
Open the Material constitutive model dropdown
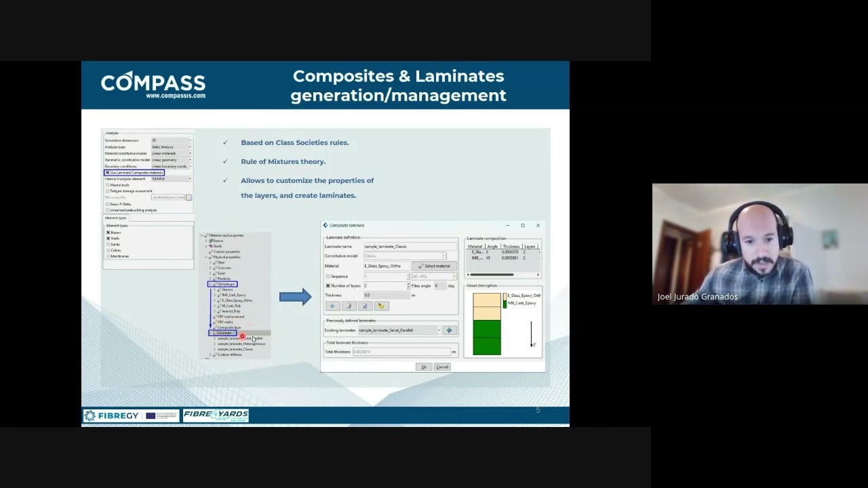coord(171,153)
